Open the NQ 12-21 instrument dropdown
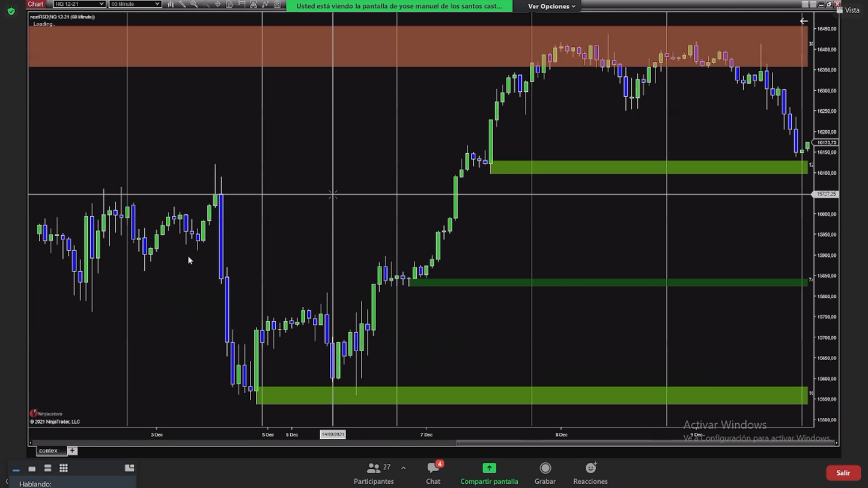Viewport: 868px width, 488px height. coord(79,4)
